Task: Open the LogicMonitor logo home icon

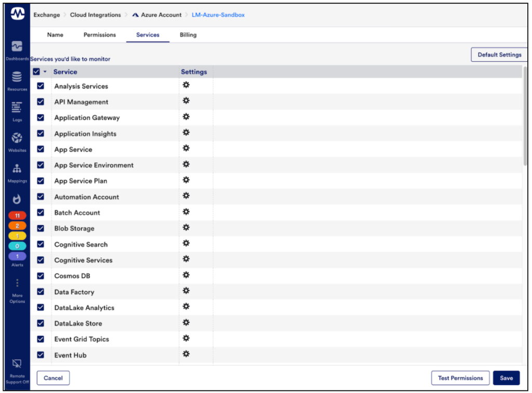Action: click(x=17, y=14)
